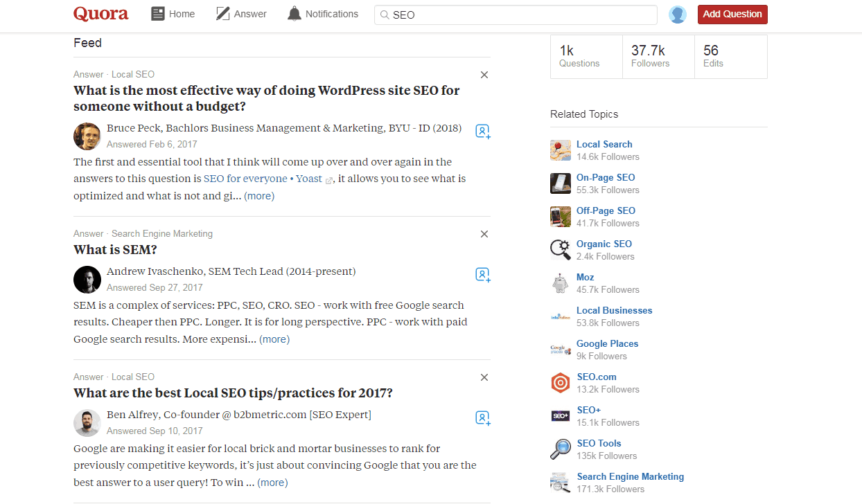This screenshot has height=504, width=862.
Task: Go to the Home tab
Action: tap(173, 14)
